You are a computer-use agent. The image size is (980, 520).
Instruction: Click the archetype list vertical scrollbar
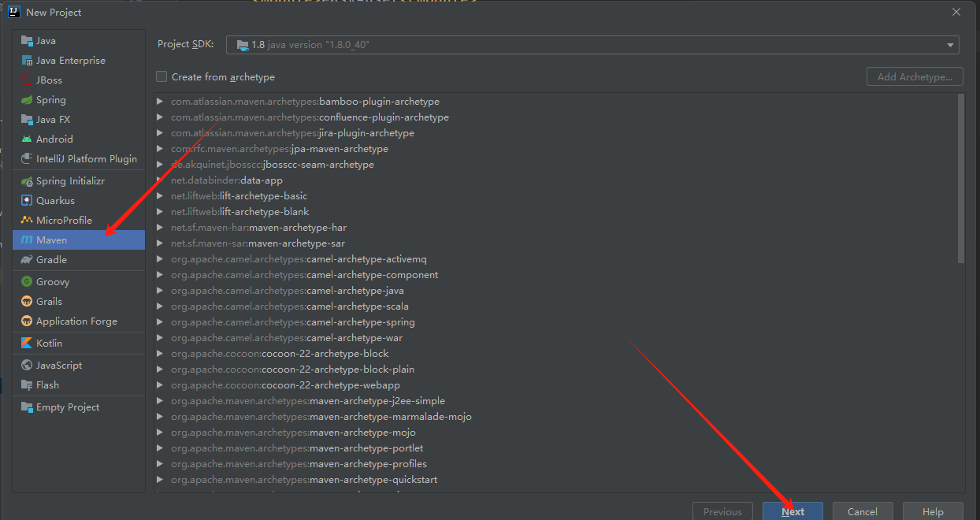(960, 178)
